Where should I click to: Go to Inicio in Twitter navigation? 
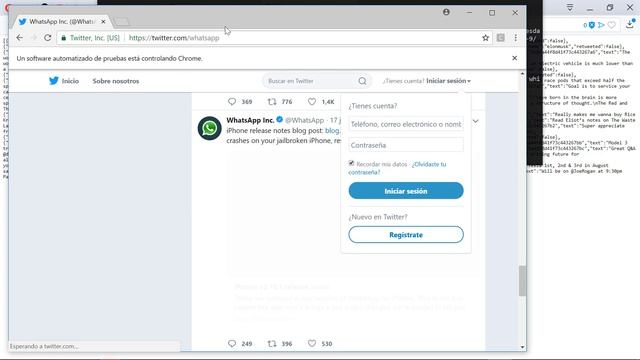70,81
